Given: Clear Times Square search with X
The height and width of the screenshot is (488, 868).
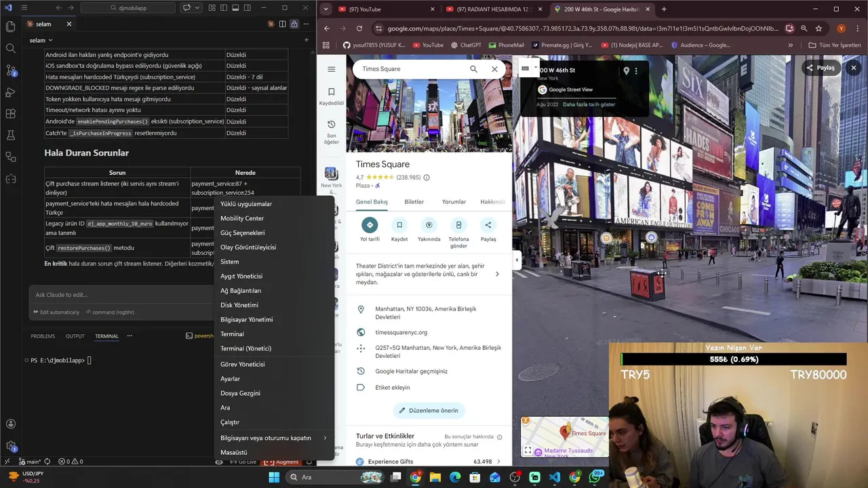Looking at the screenshot, I should tap(494, 69).
